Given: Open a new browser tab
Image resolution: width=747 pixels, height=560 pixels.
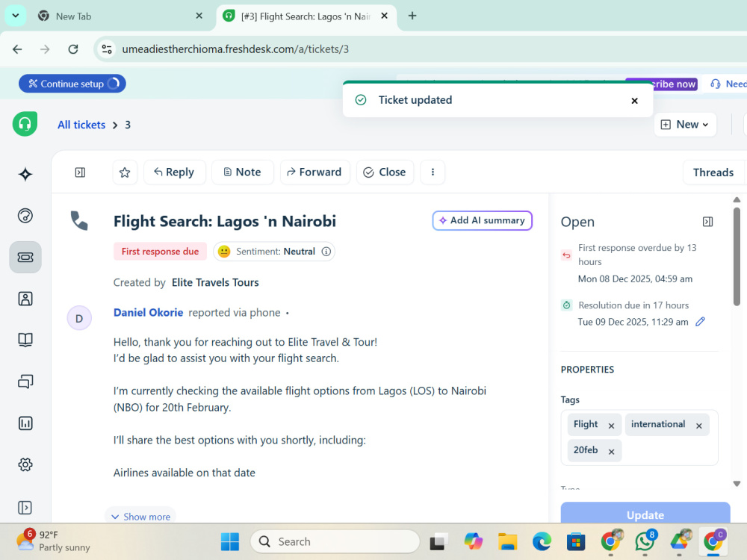Looking at the screenshot, I should tap(412, 16).
